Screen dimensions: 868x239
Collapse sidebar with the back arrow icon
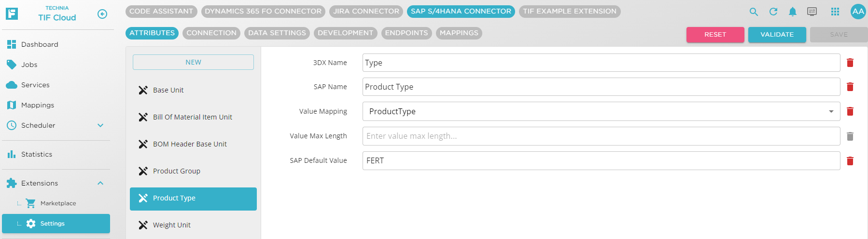pyautogui.click(x=102, y=14)
